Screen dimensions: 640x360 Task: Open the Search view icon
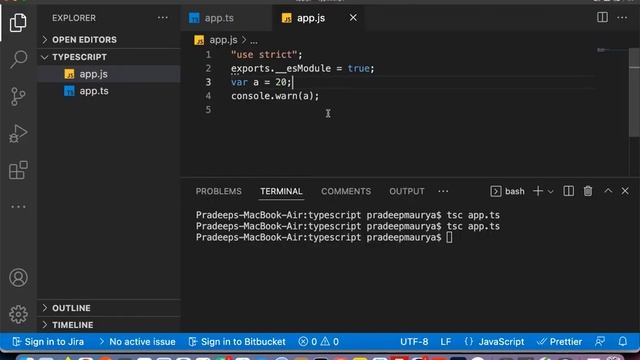(18, 59)
